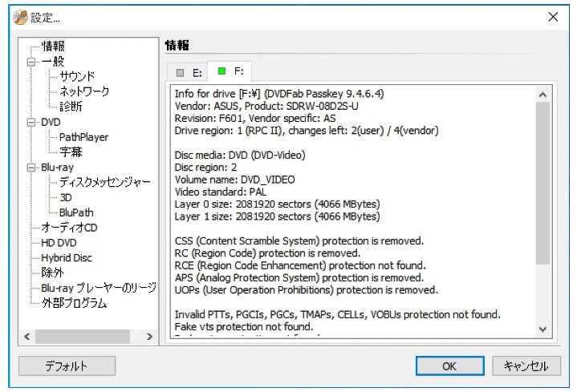Viewport: 577px width, 392px height.
Task: Open the 一般 settings category
Action: point(53,62)
